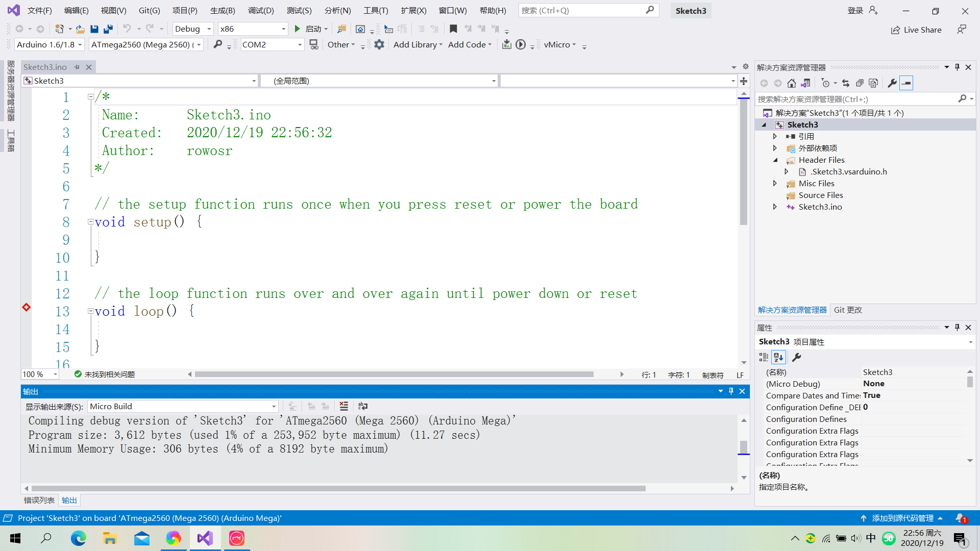Click the Live Share button
980x551 pixels.
pos(917,30)
